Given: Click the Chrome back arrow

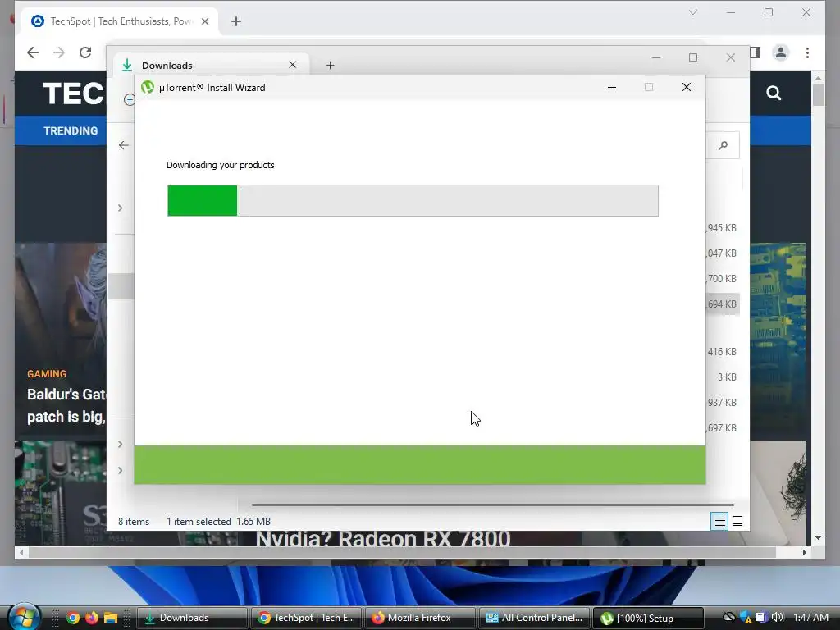Looking at the screenshot, I should coord(33,52).
